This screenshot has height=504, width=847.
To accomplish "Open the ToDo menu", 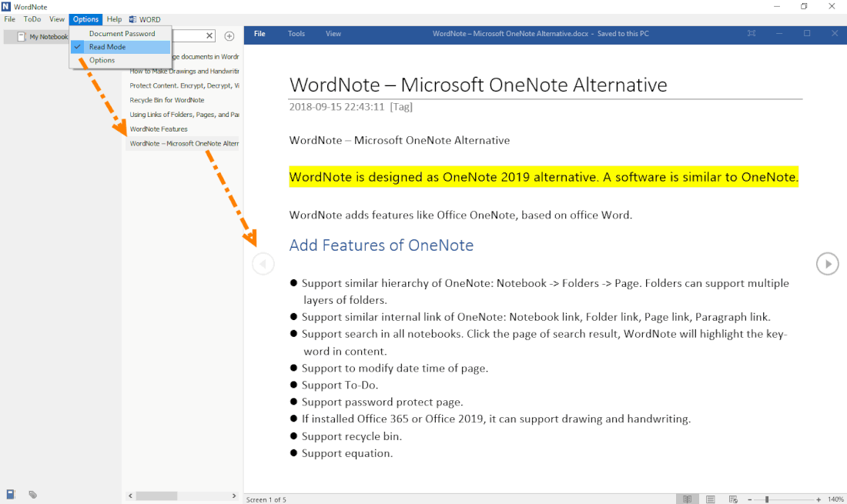I will 32,19.
